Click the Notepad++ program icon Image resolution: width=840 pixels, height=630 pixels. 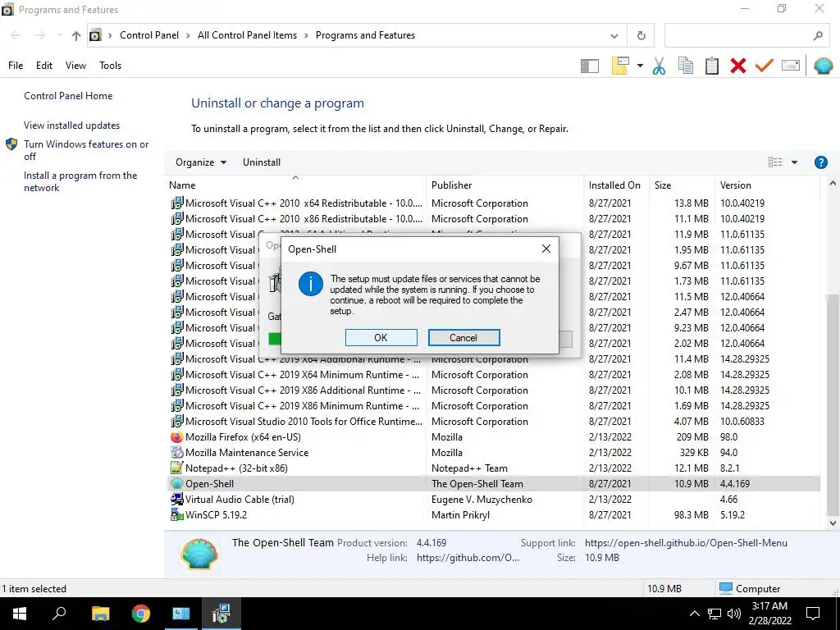coord(176,468)
